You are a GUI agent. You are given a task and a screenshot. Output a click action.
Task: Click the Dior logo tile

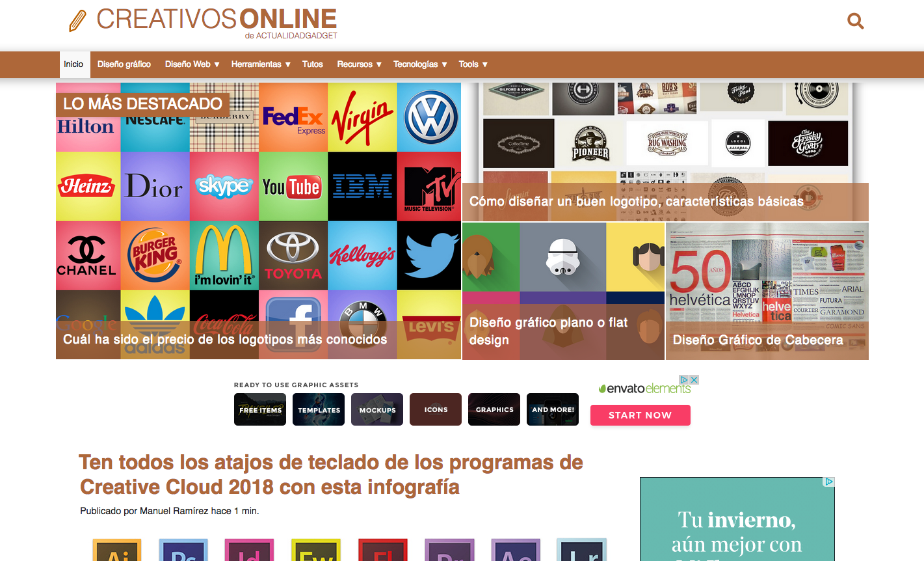pyautogui.click(x=155, y=187)
